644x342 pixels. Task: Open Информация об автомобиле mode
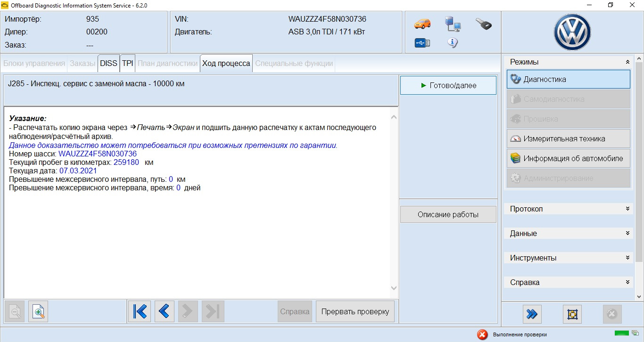[569, 158]
